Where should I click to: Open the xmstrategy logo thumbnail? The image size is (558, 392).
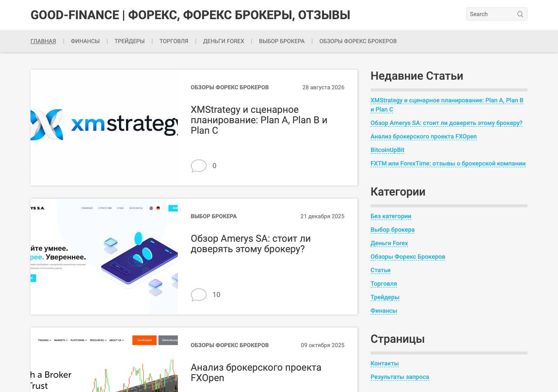(104, 128)
